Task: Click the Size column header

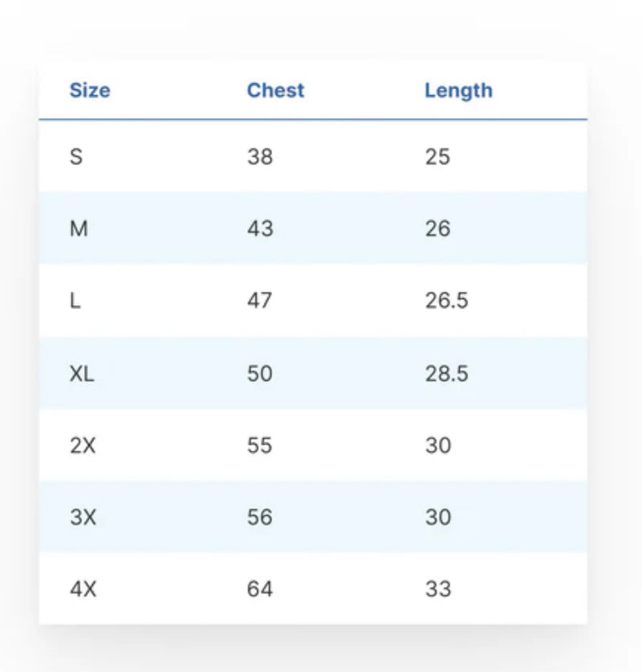Action: click(x=90, y=91)
